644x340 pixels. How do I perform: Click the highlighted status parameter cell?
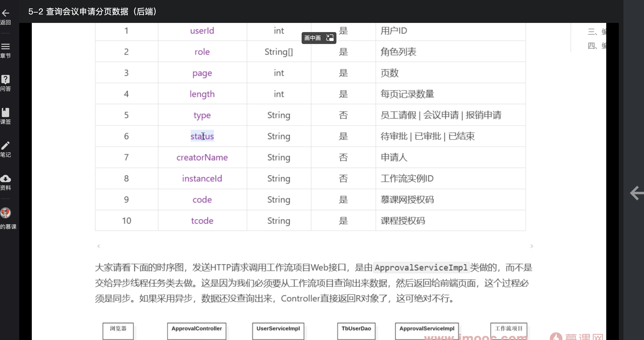pos(202,136)
